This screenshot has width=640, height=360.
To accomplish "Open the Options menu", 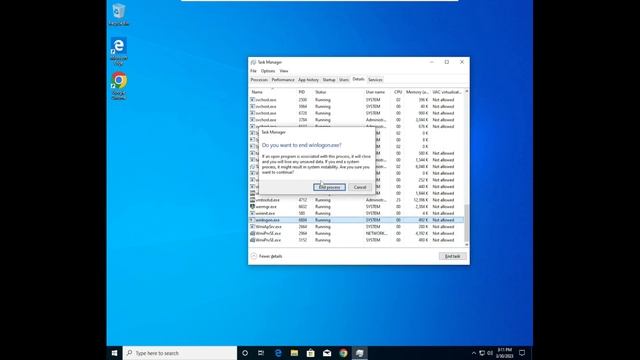I will (268, 71).
